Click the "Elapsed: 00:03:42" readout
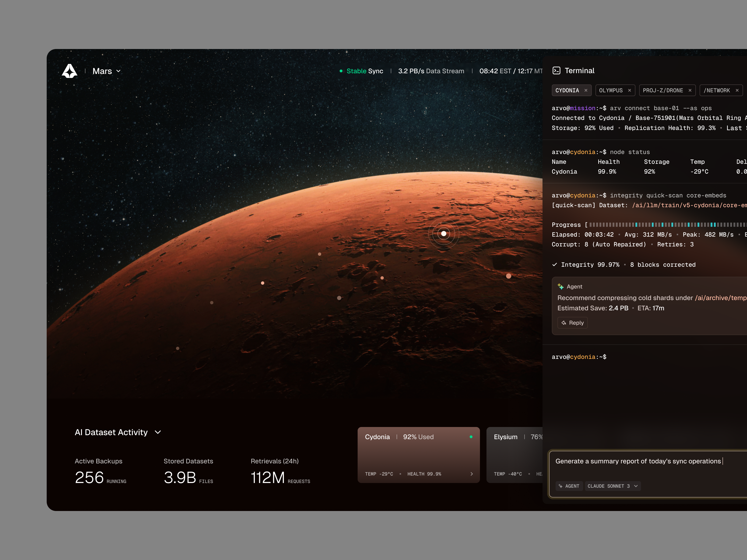The image size is (747, 560). pos(582,234)
